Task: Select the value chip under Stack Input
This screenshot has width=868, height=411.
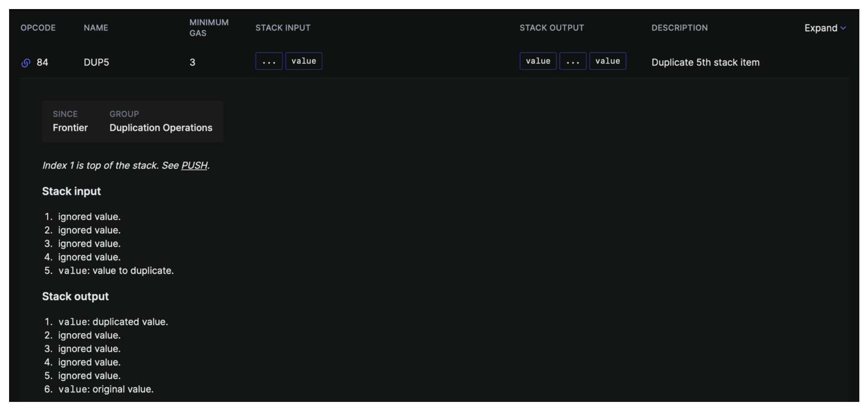Action: coord(304,61)
